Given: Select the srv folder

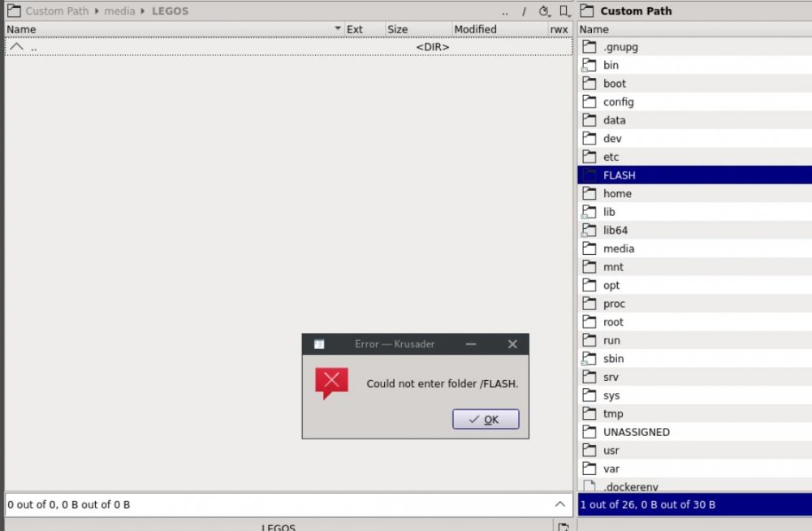Looking at the screenshot, I should (694, 377).
